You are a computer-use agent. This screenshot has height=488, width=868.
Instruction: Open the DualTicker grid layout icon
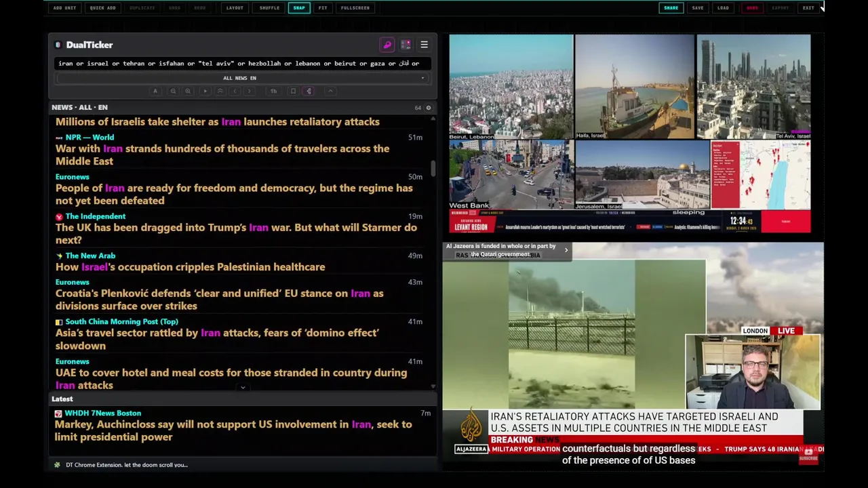pos(406,45)
